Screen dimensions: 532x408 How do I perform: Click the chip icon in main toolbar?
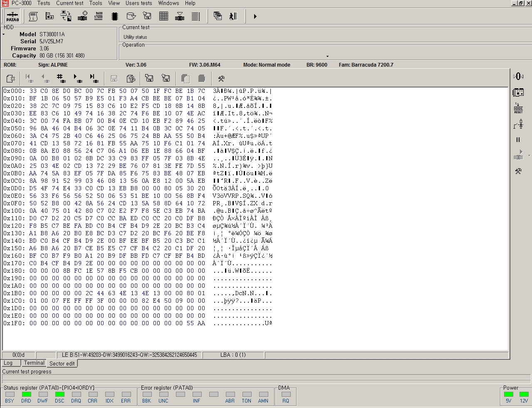pos(115,16)
